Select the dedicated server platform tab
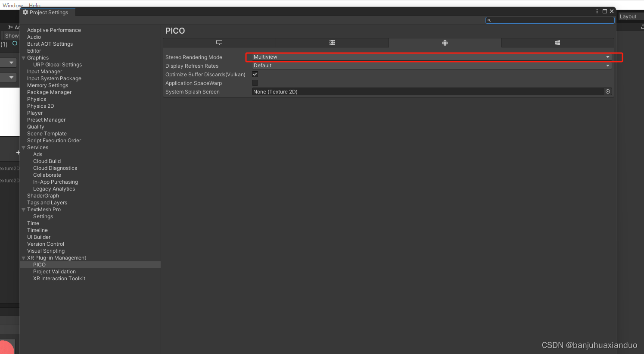The width and height of the screenshot is (644, 354). (x=332, y=43)
